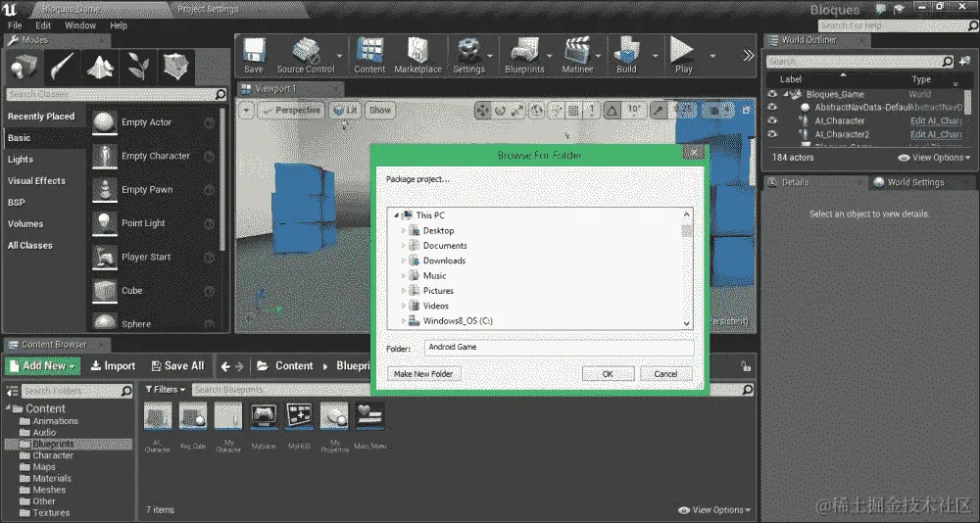Toggle visibility of Bloques_Game in outliner
This screenshot has width=980, height=523.
(772, 94)
